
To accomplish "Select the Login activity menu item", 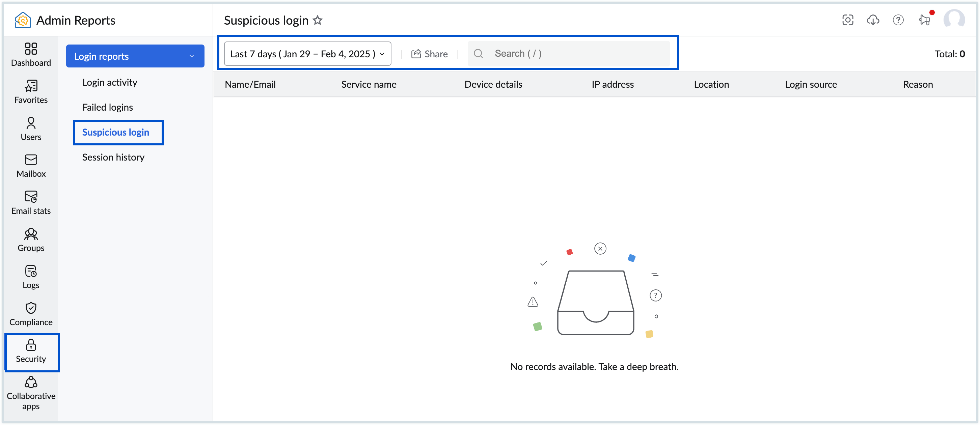I will (109, 82).
